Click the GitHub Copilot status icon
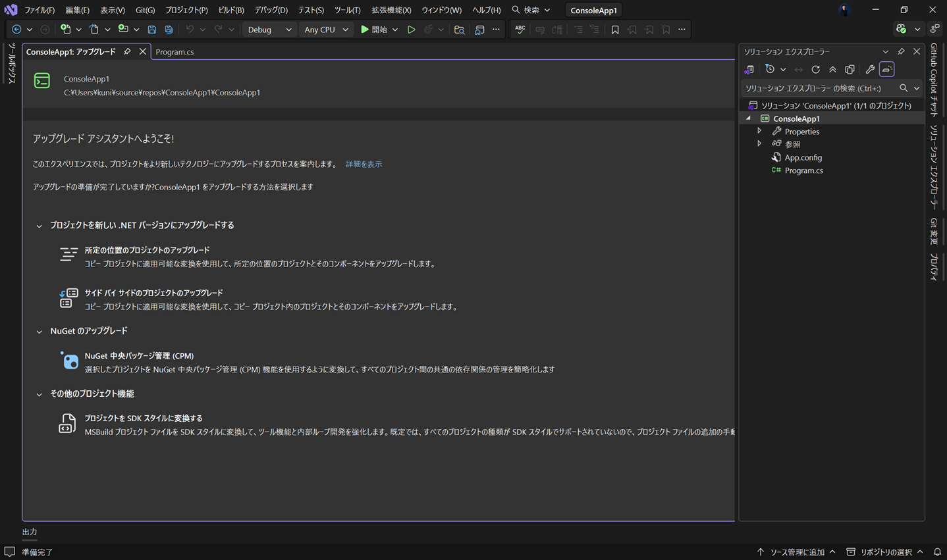This screenshot has width=947, height=560. [x=902, y=29]
